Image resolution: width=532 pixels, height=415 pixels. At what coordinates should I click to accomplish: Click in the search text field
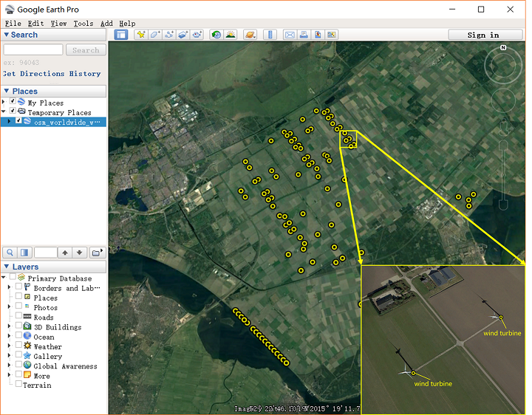(x=33, y=49)
